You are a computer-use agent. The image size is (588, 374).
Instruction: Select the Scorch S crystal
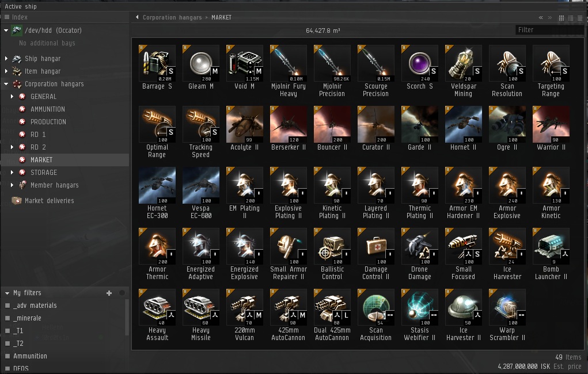[420, 67]
